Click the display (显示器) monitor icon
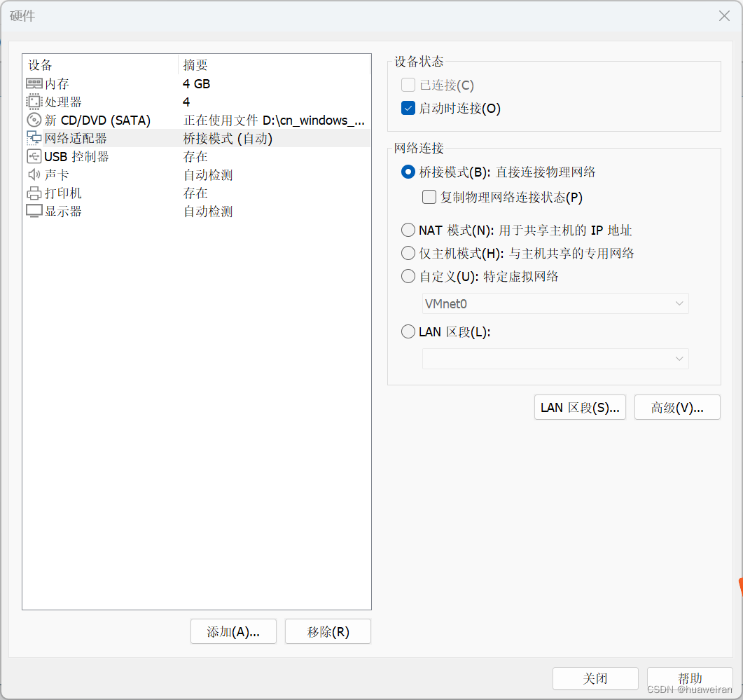743x700 pixels. [x=34, y=211]
